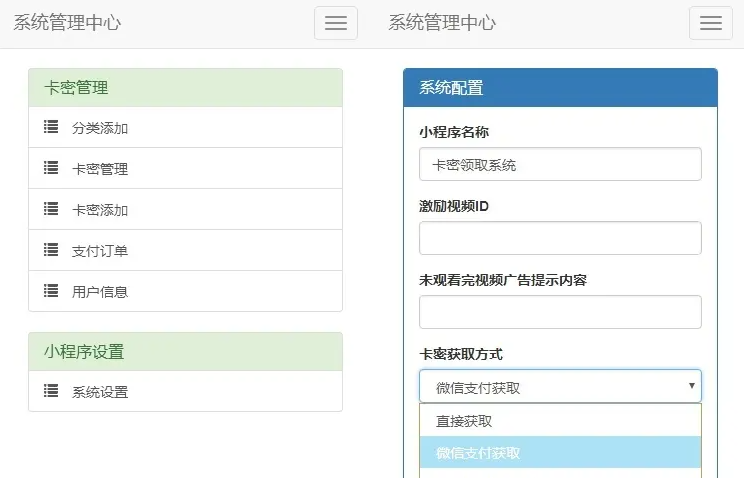Toggle the left hamburger navigation menu button
This screenshot has width=744, height=478.
[x=335, y=23]
